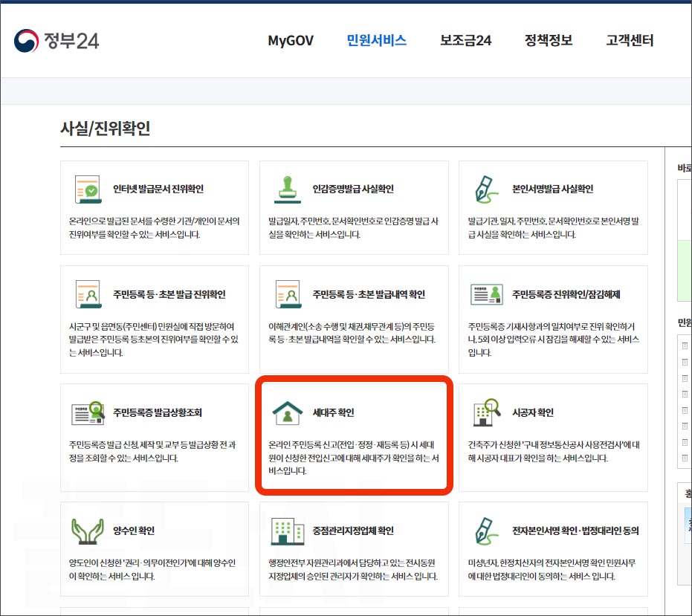Image resolution: width=692 pixels, height=616 pixels.
Task: Open 주민등록증 진위확인/잠김해제 title link
Action: [566, 294]
